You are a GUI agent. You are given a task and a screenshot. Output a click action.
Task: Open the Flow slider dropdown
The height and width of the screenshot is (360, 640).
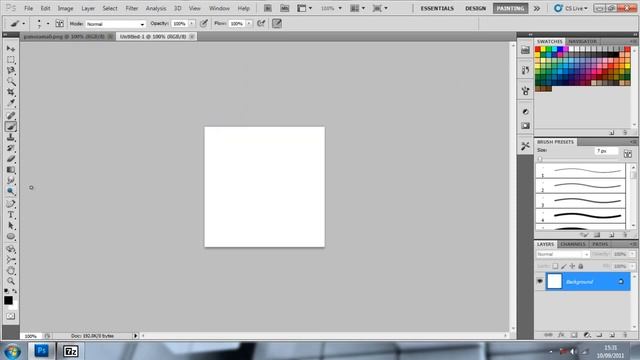coord(249,24)
